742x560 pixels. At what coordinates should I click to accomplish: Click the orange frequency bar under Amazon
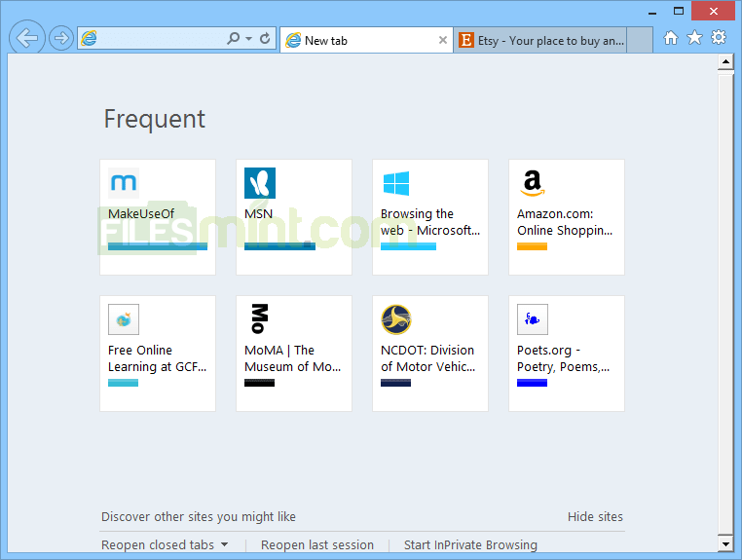pyautogui.click(x=532, y=246)
